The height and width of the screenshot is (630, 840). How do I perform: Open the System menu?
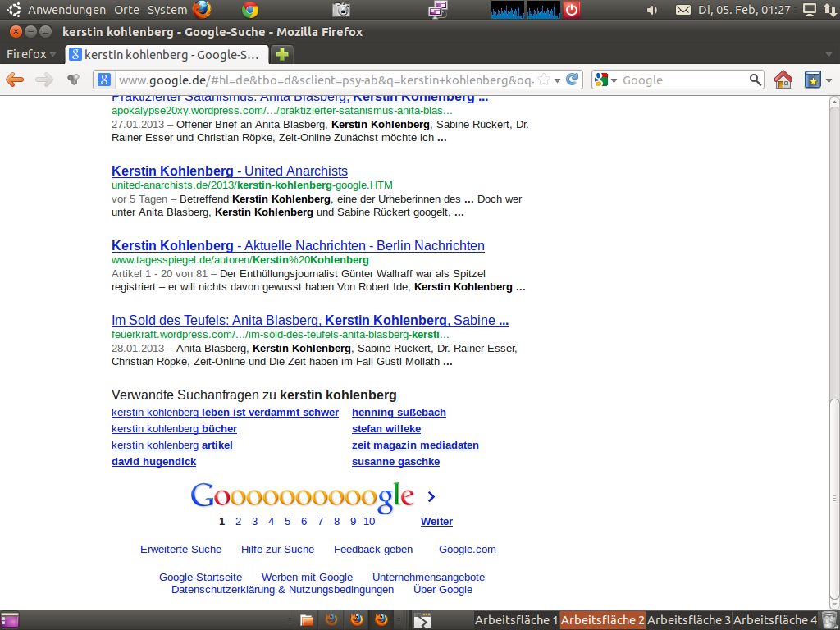pyautogui.click(x=167, y=10)
